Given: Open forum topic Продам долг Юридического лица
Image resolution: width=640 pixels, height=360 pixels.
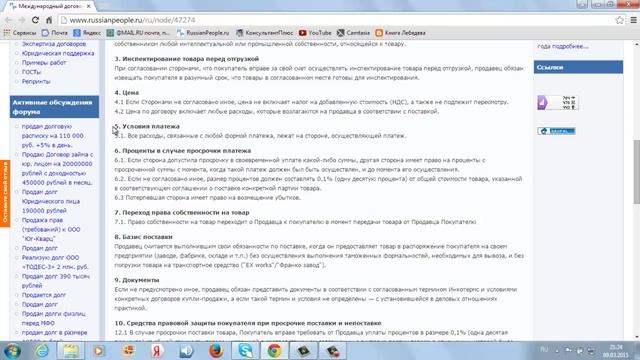Looking at the screenshot, I should (51, 201).
